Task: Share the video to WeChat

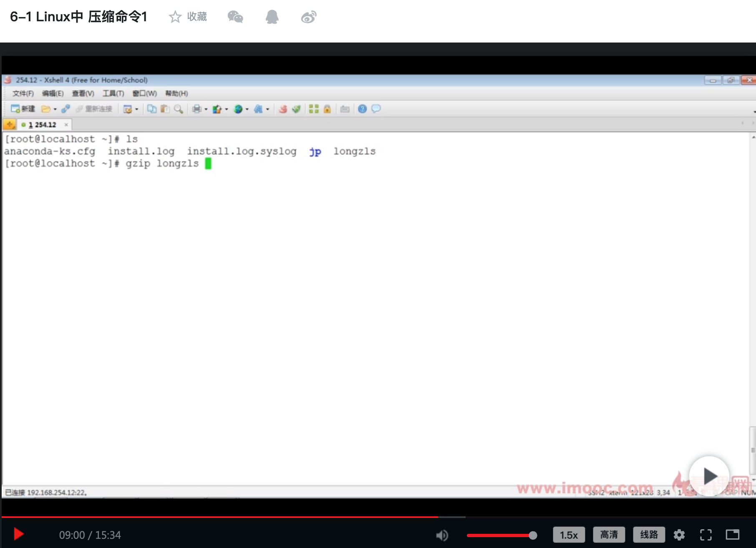Action: 235,17
